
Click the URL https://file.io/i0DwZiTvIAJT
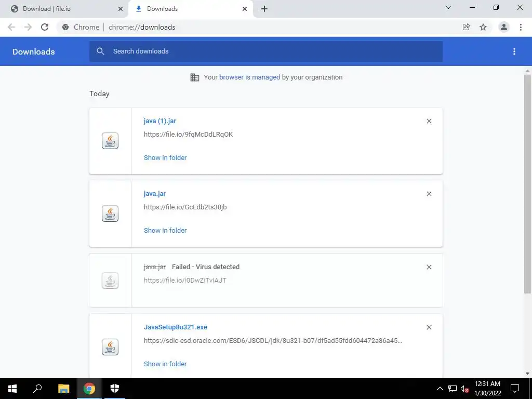(185, 280)
